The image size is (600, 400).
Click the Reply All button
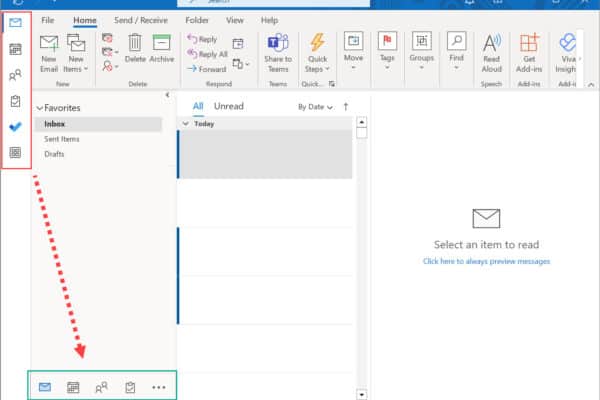click(x=207, y=54)
